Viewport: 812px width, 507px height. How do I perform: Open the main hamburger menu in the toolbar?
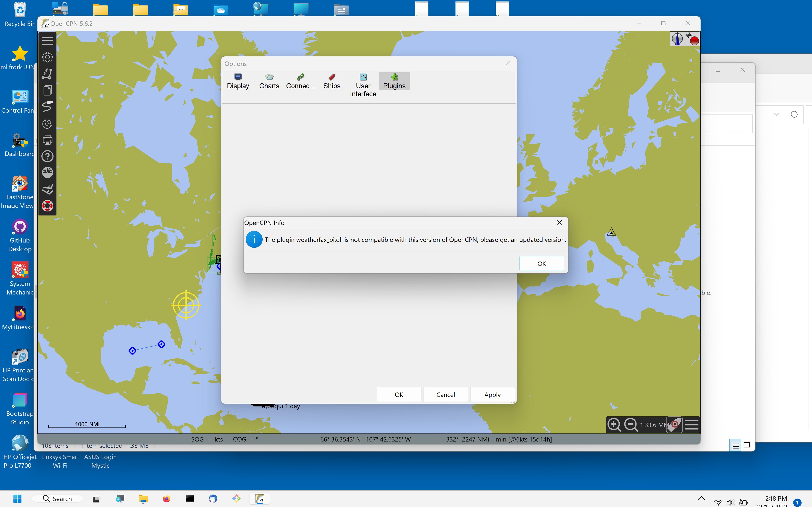click(x=47, y=40)
